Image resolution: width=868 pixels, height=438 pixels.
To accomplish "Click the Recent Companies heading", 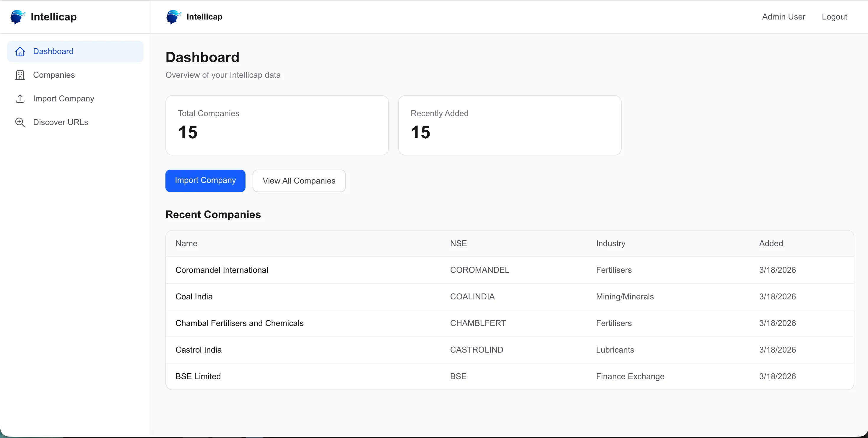I will (213, 215).
